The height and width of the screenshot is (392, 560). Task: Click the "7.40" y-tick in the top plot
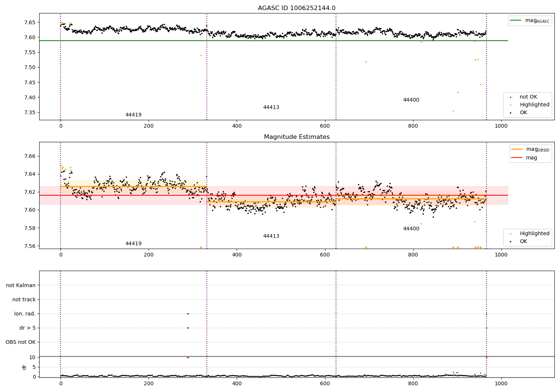pyautogui.click(x=29, y=98)
